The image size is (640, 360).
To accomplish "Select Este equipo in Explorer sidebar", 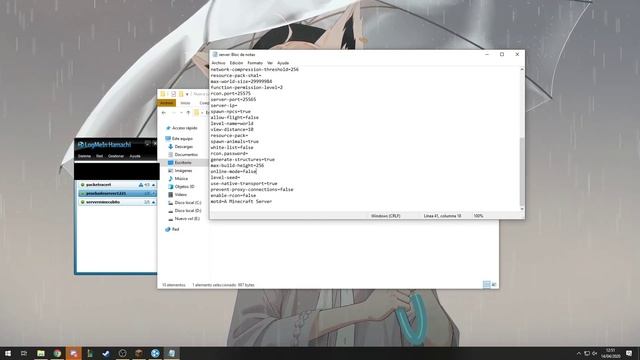I will [x=179, y=138].
